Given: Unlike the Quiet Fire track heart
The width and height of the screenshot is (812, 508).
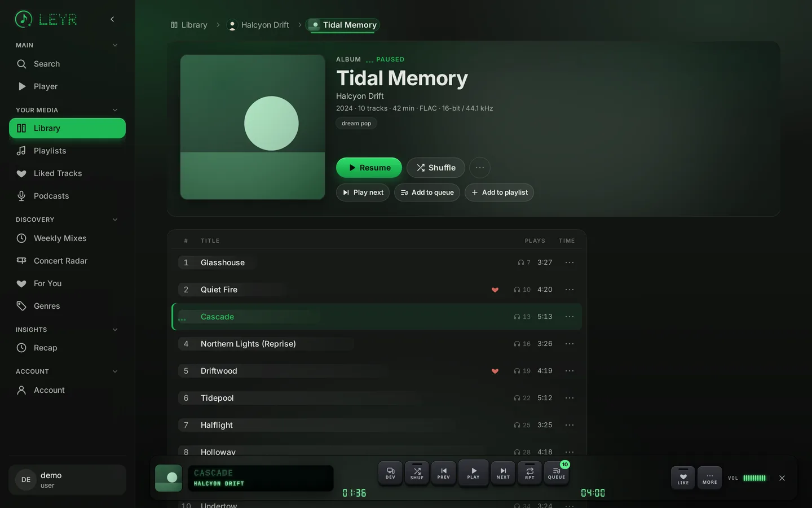Looking at the screenshot, I should (495, 290).
